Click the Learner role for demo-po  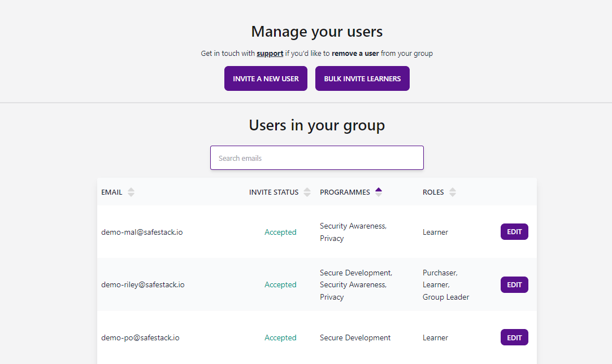pos(435,338)
